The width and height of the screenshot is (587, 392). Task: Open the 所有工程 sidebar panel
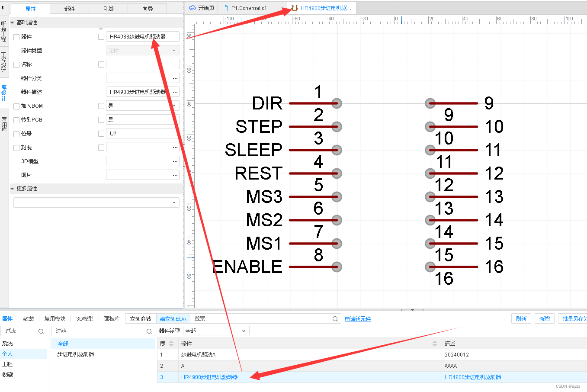click(x=4, y=31)
